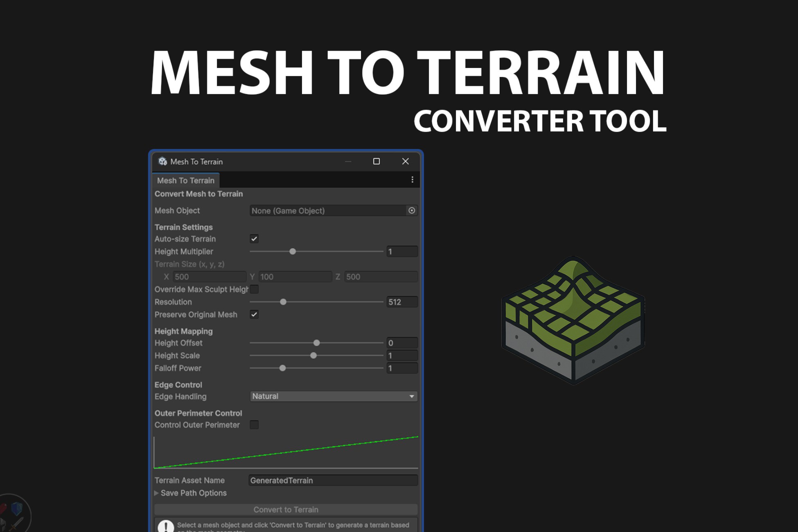Click the Height Multiplier slider handle
This screenshot has height=532, width=798.
293,251
